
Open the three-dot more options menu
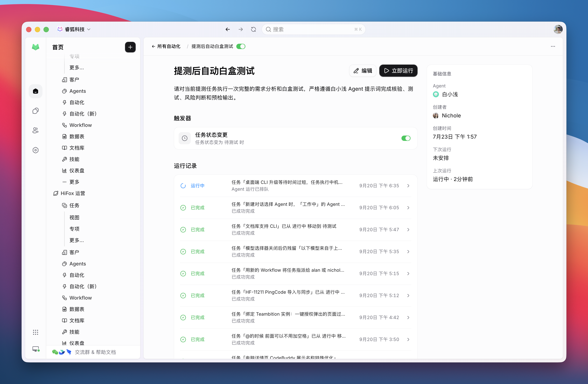553,47
